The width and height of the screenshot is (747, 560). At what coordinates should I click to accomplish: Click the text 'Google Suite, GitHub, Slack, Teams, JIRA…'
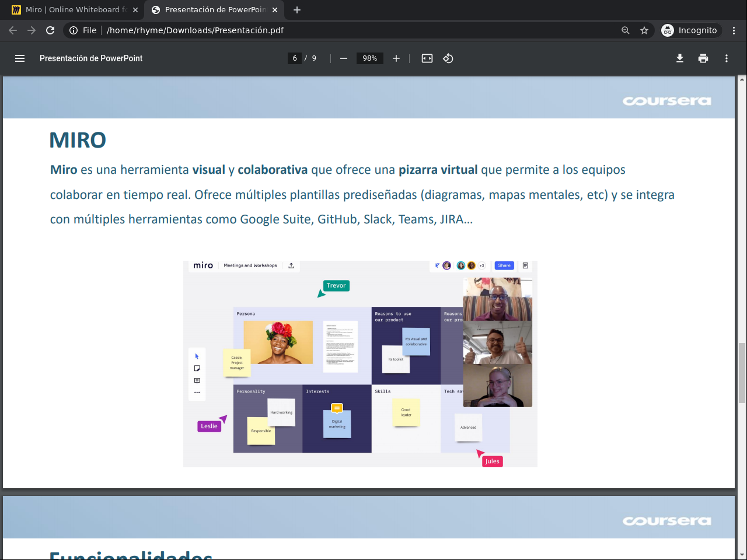tap(357, 219)
